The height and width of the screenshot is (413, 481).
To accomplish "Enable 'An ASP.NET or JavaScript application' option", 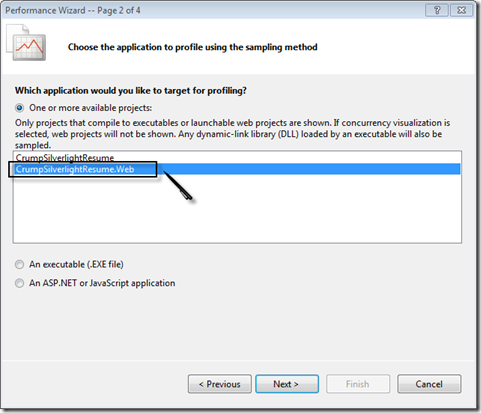I will (20, 283).
